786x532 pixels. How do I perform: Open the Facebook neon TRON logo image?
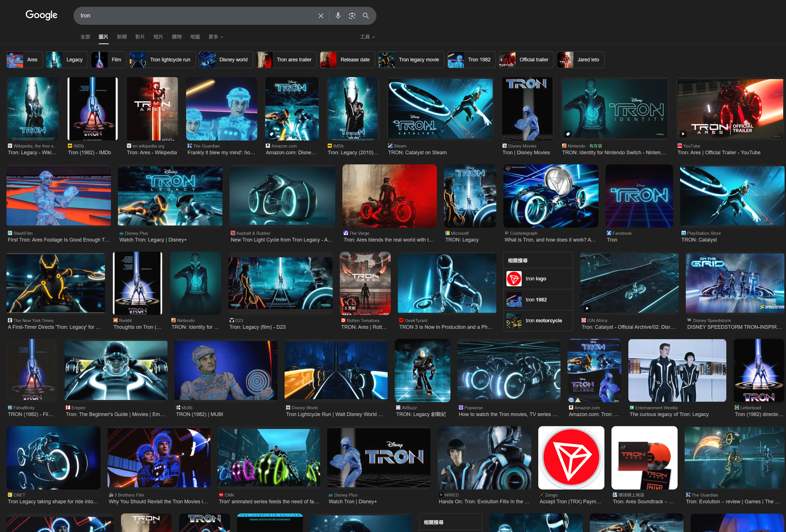click(x=639, y=196)
